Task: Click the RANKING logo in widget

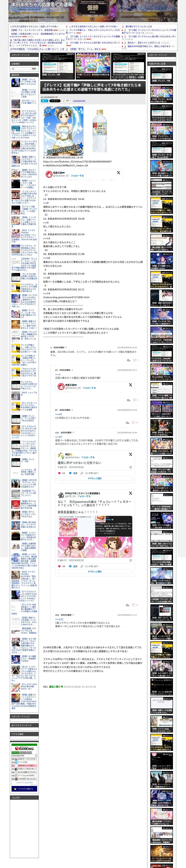Action: click(x=24, y=748)
